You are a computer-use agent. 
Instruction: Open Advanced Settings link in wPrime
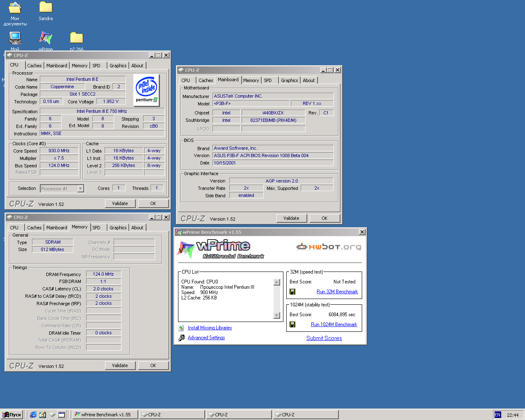coord(206,338)
